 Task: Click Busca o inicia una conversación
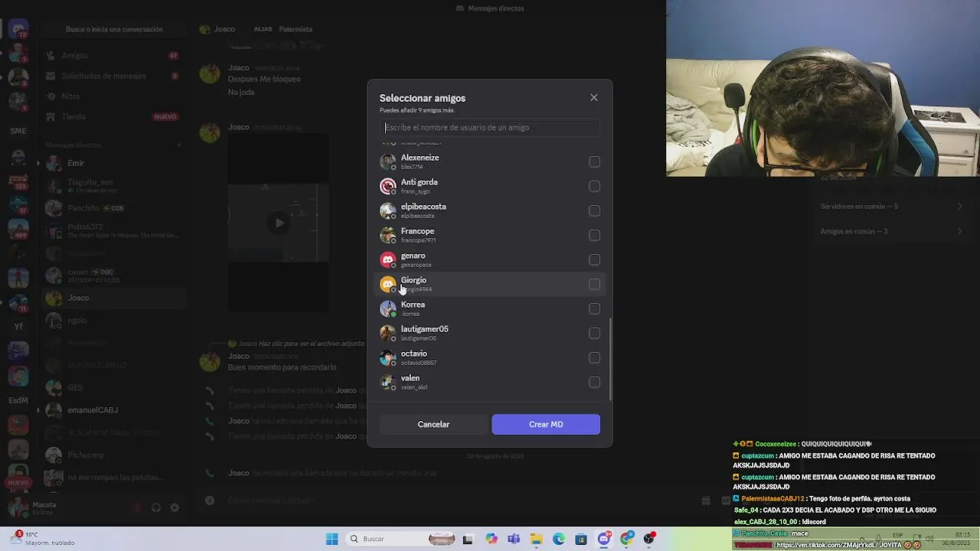coord(114,29)
